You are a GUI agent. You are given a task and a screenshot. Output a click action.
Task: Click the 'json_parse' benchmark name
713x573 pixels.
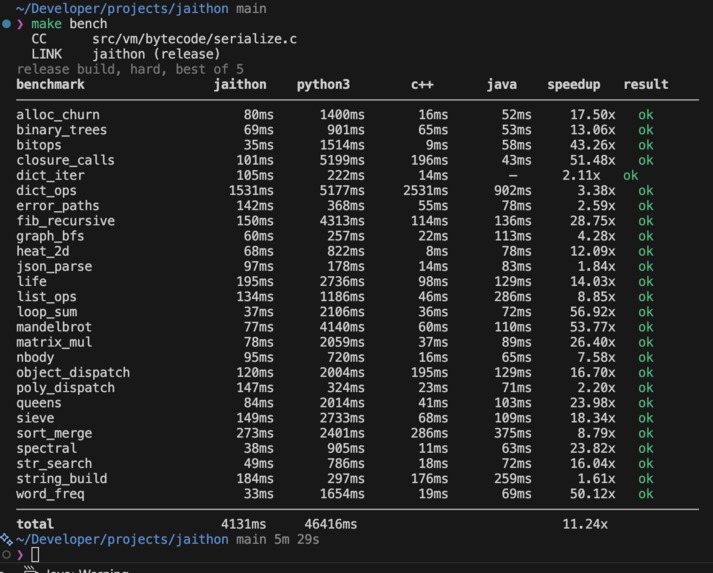pos(54,266)
